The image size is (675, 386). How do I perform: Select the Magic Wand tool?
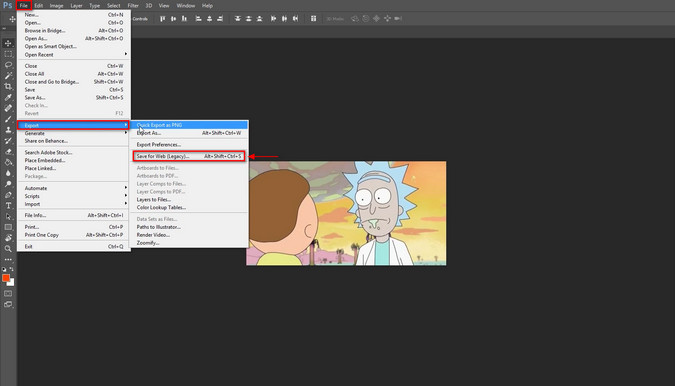(x=8, y=76)
